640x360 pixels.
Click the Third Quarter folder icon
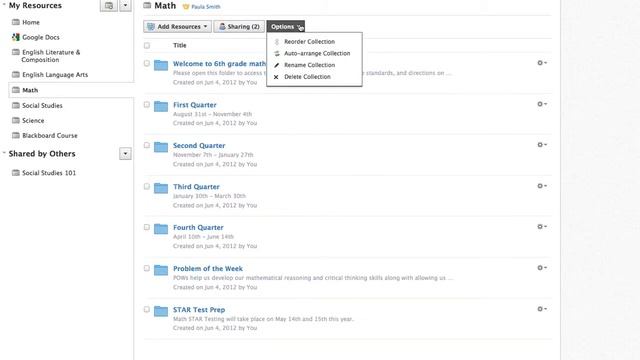tap(161, 188)
